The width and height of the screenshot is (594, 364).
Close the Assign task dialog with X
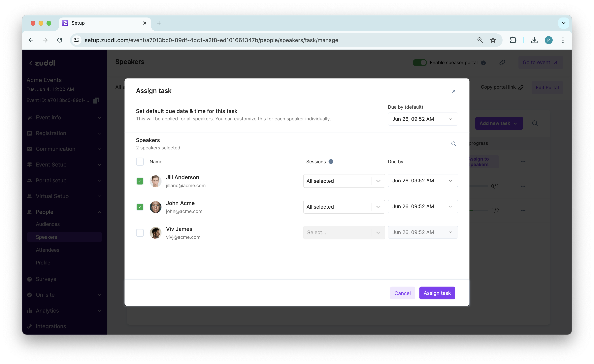pos(454,91)
